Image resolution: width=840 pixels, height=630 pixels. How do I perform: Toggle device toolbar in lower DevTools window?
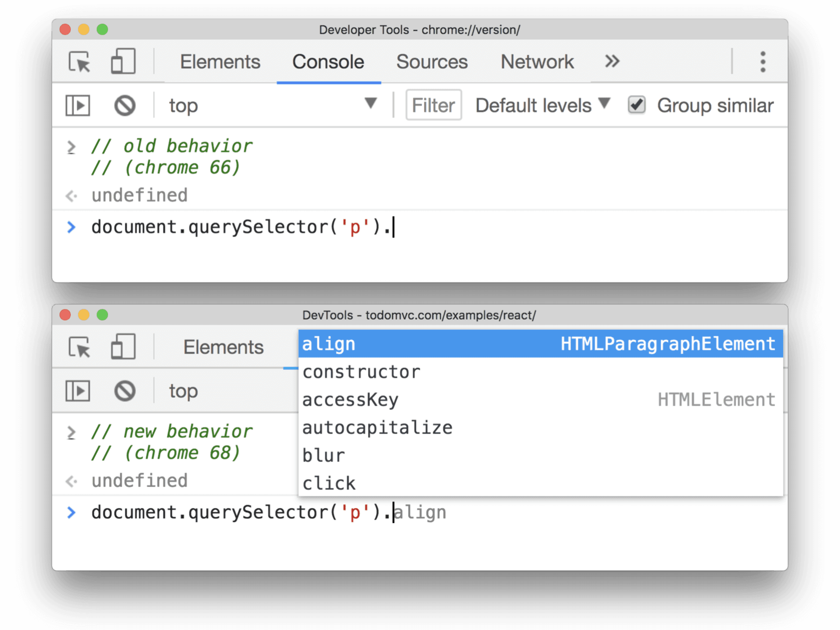[x=122, y=347]
